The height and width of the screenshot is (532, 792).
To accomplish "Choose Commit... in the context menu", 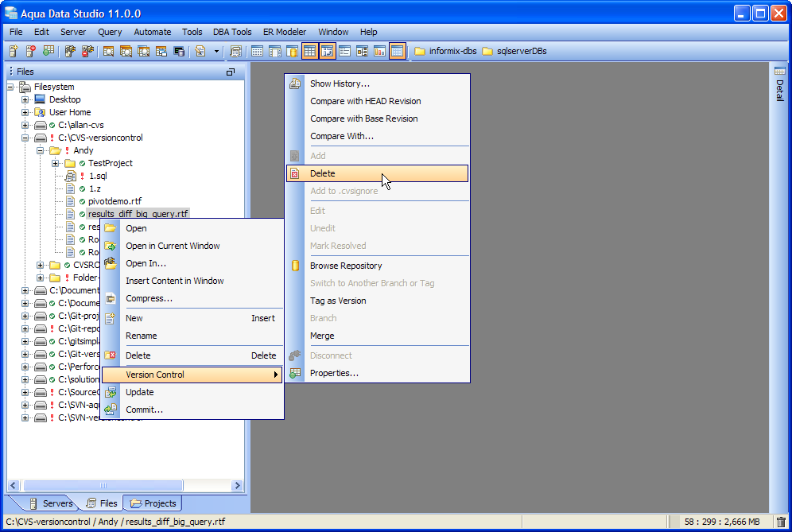I will tap(192, 410).
